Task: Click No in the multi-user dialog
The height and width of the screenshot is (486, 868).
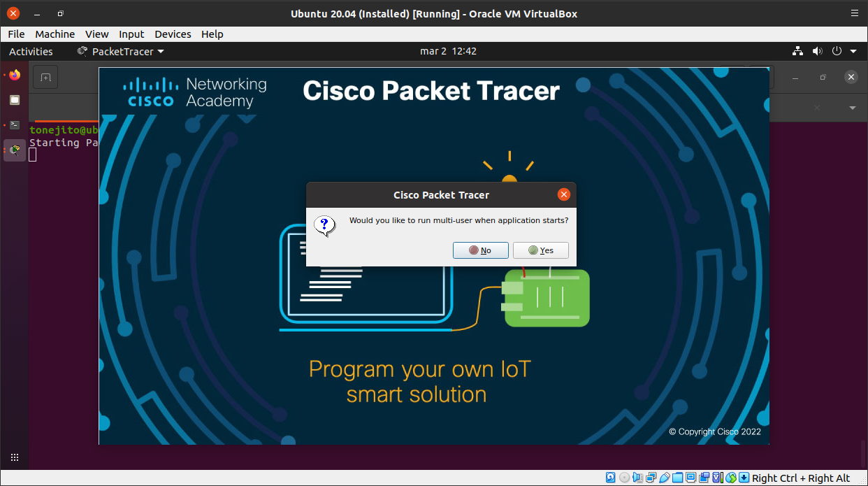Action: 480,250
